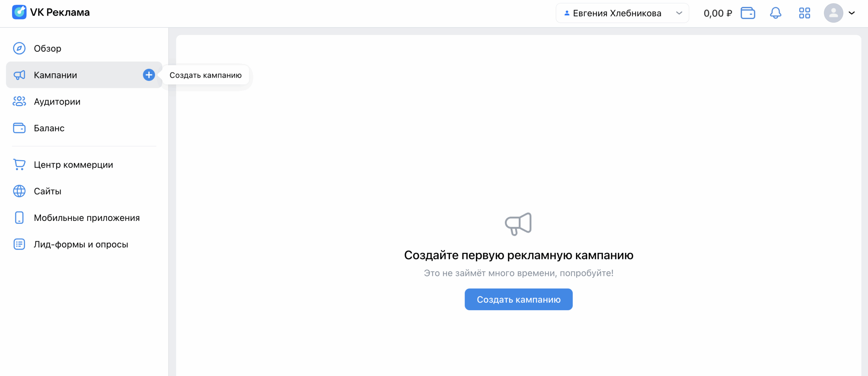Open notifications bell icon
The width and height of the screenshot is (868, 376).
775,13
